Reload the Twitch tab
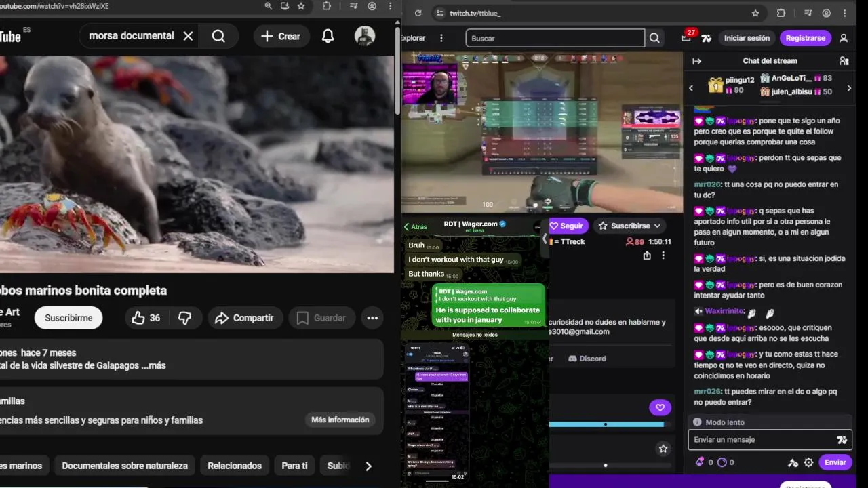 point(418,13)
